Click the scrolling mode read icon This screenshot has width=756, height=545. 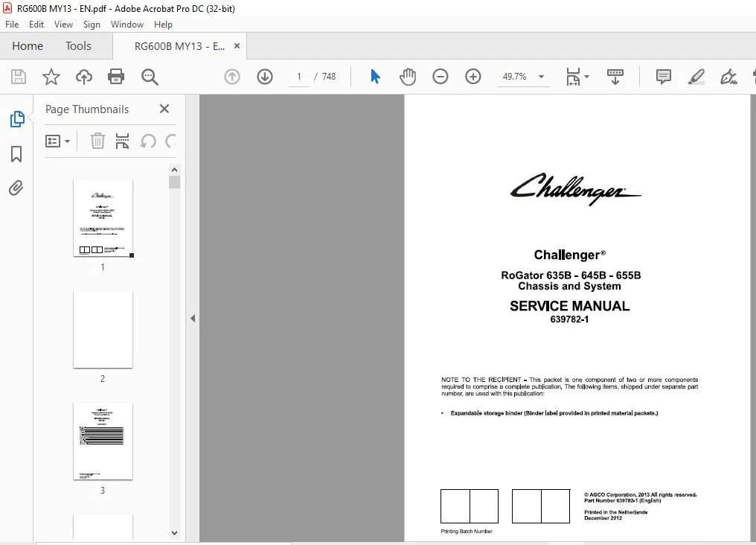click(615, 77)
